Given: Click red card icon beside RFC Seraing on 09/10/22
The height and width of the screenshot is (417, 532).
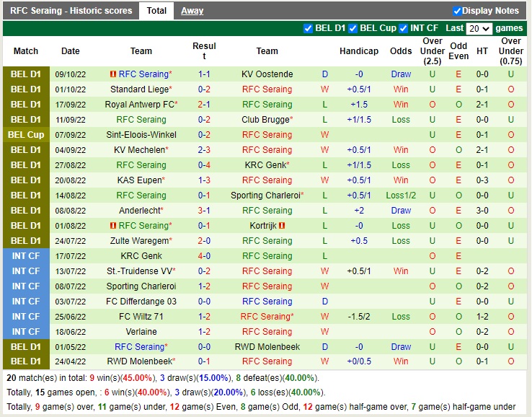Looking at the screenshot, I should [112, 74].
